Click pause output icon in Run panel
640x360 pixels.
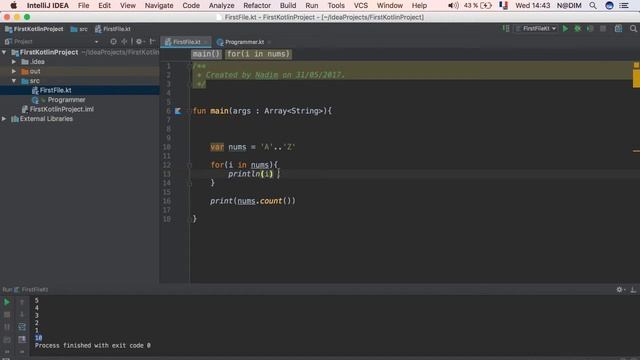pos(7,327)
